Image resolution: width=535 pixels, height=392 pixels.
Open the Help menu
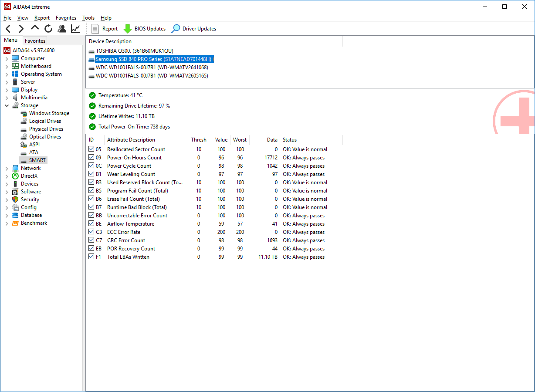tap(106, 18)
